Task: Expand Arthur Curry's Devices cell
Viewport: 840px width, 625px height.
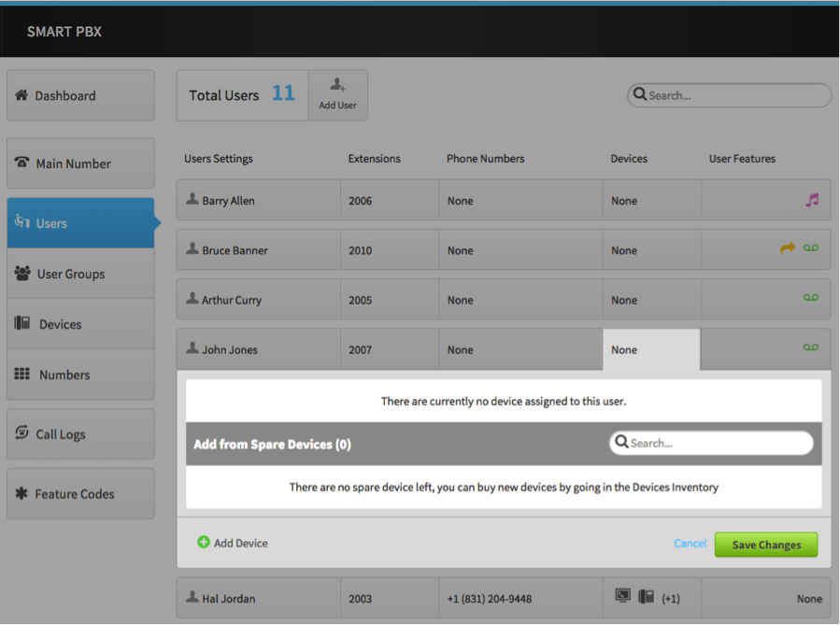Action: coord(652,300)
